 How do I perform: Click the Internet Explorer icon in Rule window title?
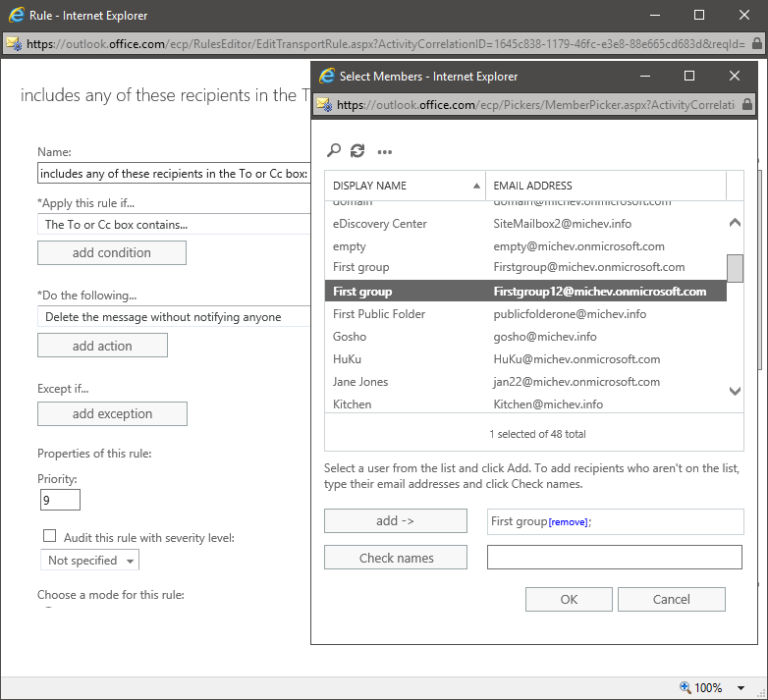pyautogui.click(x=15, y=15)
